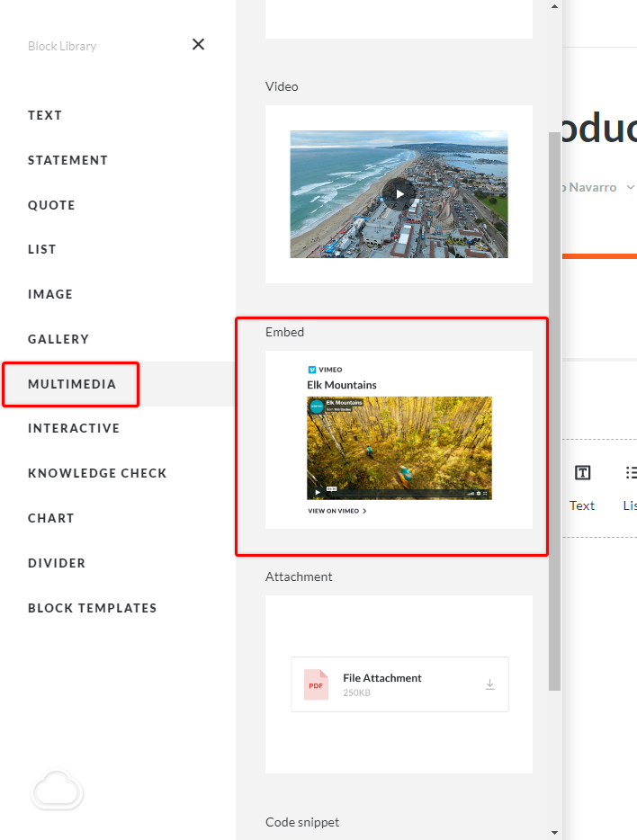Screen dimensions: 637x840
Task: Open the TEXT block category
Action: (x=45, y=115)
